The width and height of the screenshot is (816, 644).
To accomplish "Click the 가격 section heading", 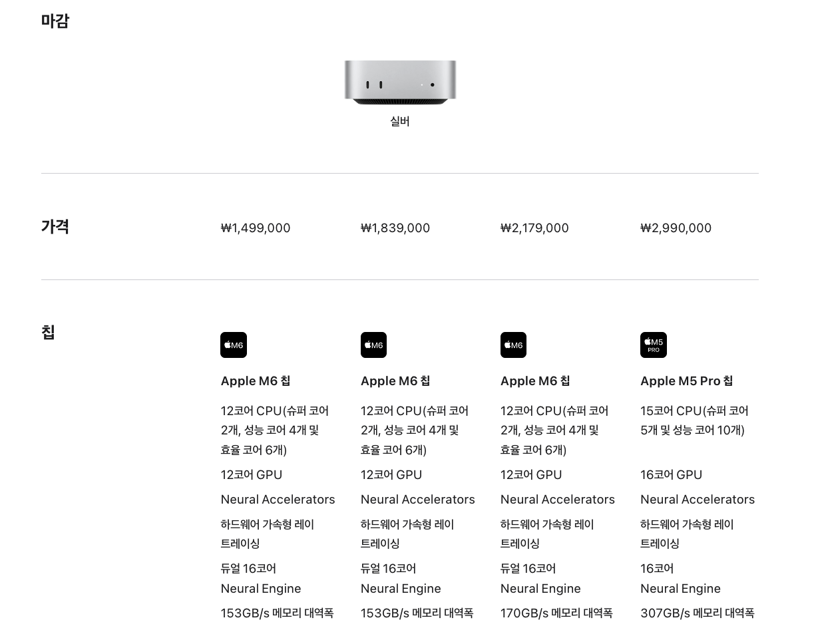I will [x=55, y=226].
